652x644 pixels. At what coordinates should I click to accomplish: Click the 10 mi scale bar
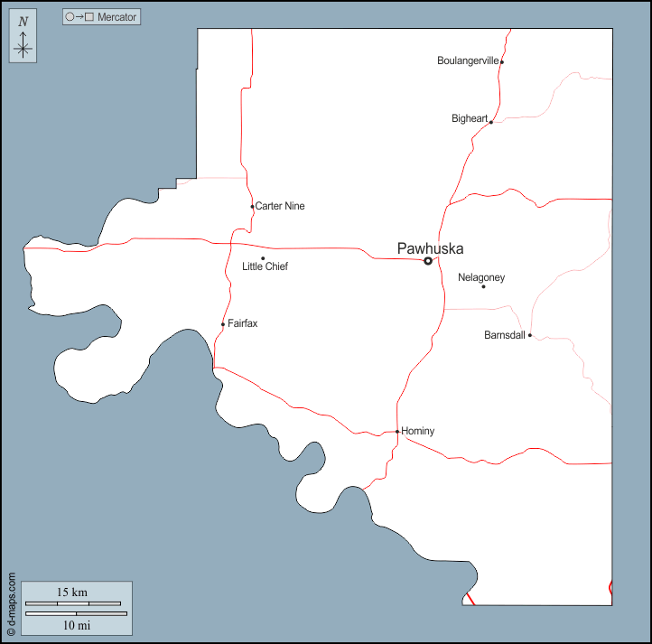(x=76, y=614)
